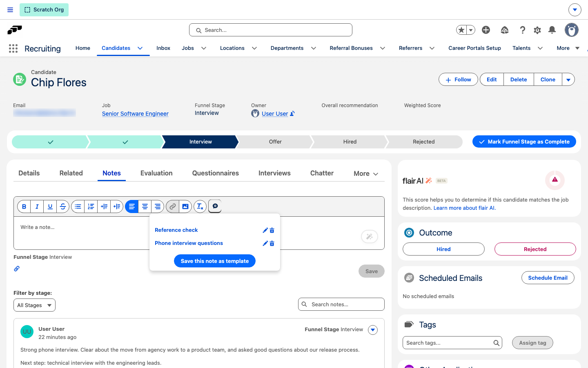Open the Setup gear menu

pyautogui.click(x=537, y=30)
